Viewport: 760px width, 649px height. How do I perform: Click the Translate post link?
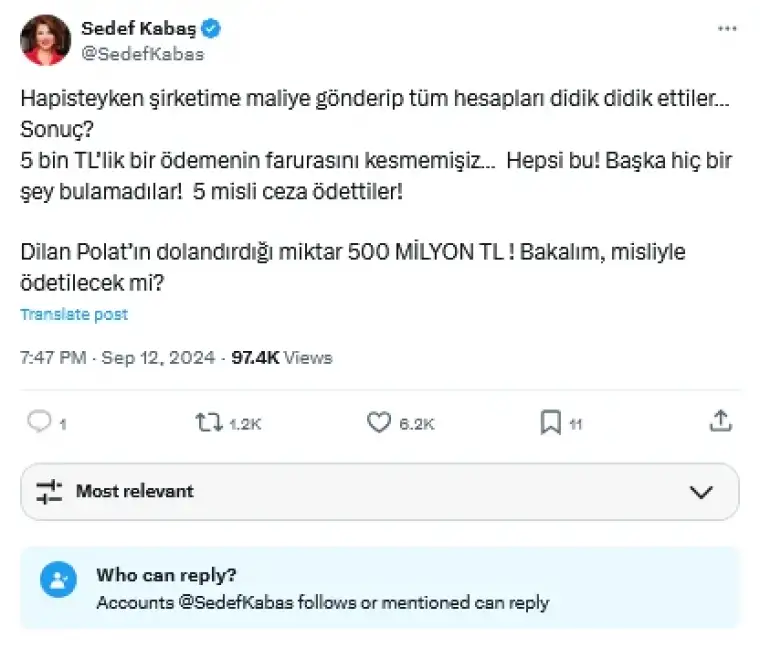(74, 314)
